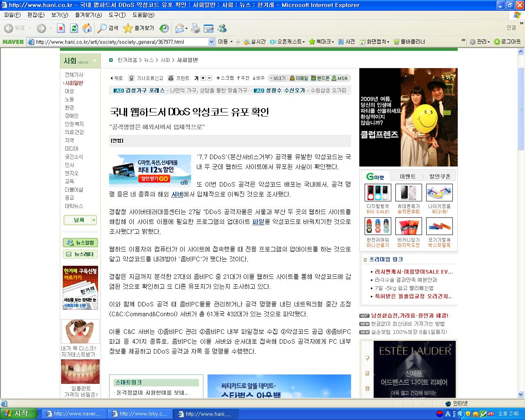Click the Messenger icon in toolbar

(222, 28)
